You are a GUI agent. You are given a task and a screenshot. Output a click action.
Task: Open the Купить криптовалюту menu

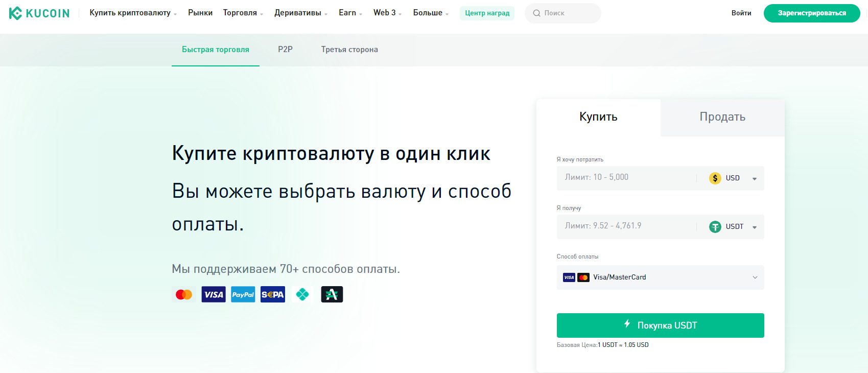pos(133,13)
